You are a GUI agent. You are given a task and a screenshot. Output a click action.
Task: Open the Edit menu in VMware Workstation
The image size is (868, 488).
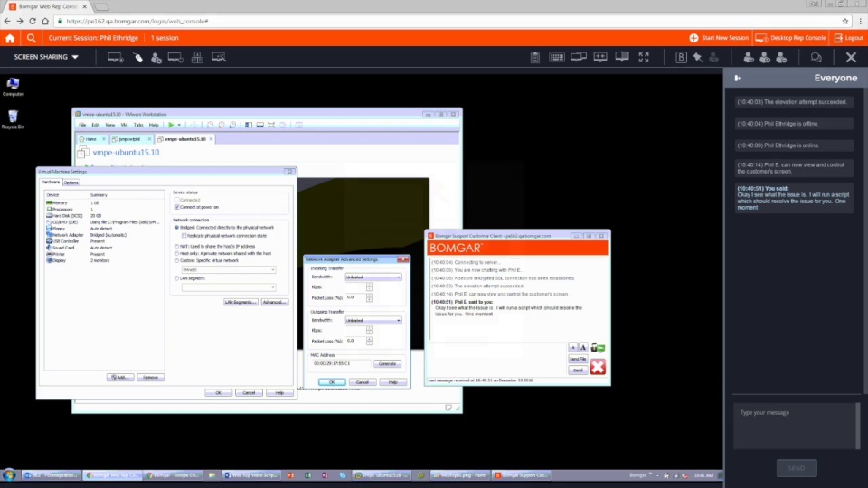coord(96,125)
